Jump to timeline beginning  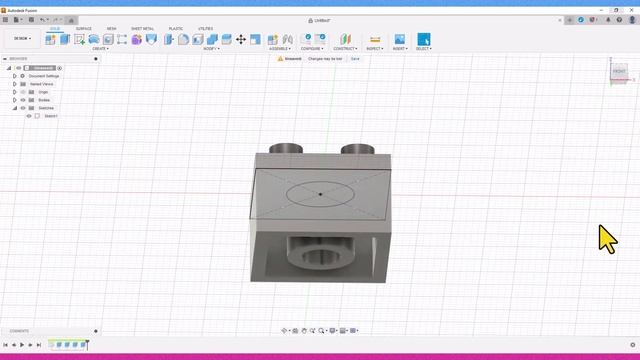coord(5,345)
